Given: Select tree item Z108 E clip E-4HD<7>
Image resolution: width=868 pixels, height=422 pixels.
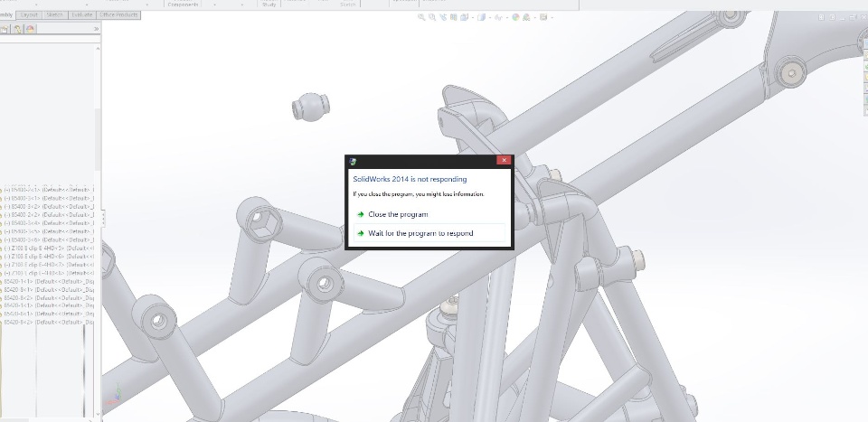Looking at the screenshot, I should 49,265.
